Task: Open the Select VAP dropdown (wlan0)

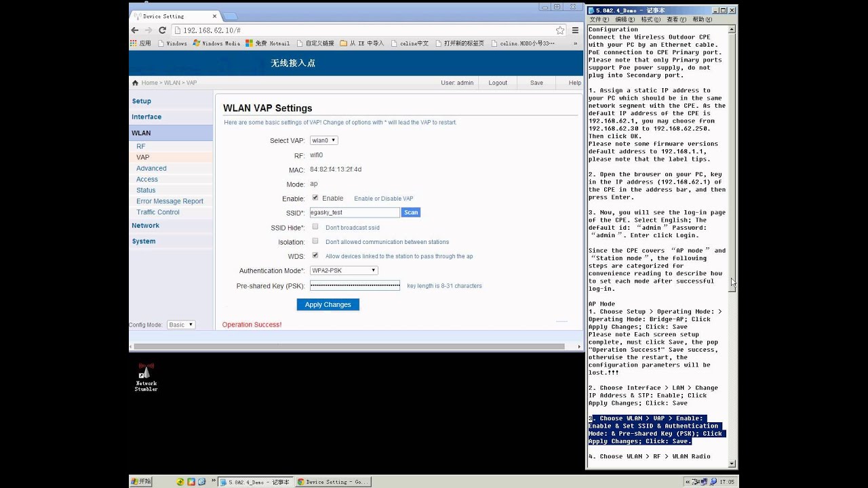Action: point(323,140)
